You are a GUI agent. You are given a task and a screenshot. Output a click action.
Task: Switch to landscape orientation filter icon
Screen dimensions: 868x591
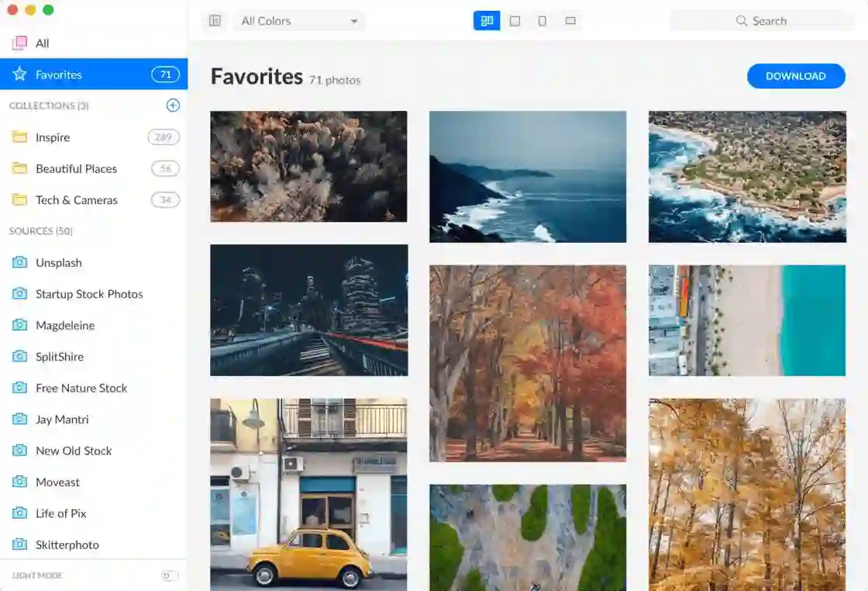570,21
